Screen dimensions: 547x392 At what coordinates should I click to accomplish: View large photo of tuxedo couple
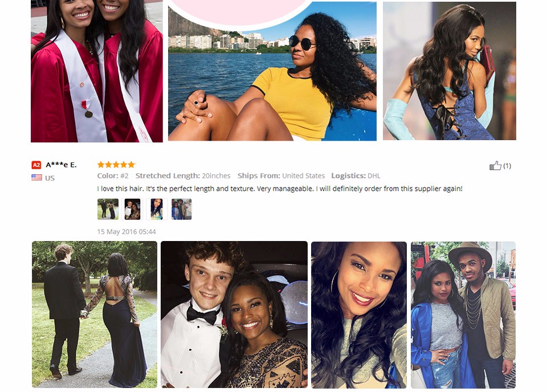pyautogui.click(x=234, y=315)
